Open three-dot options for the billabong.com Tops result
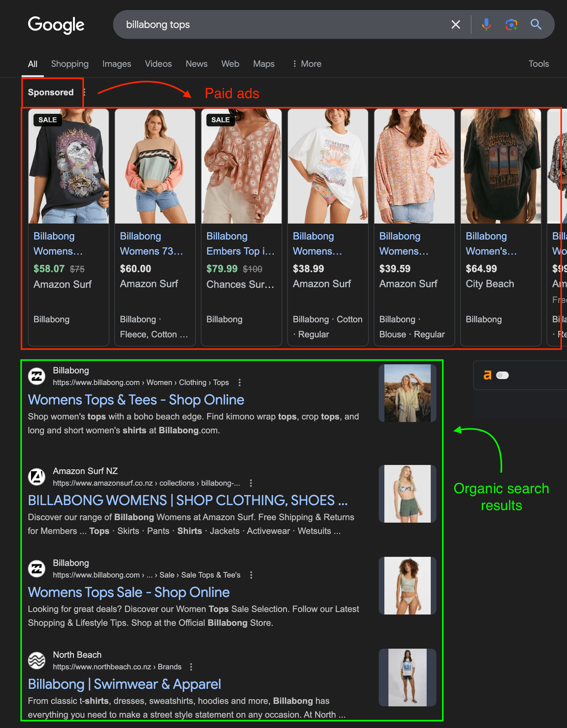The width and height of the screenshot is (567, 728). click(x=240, y=383)
